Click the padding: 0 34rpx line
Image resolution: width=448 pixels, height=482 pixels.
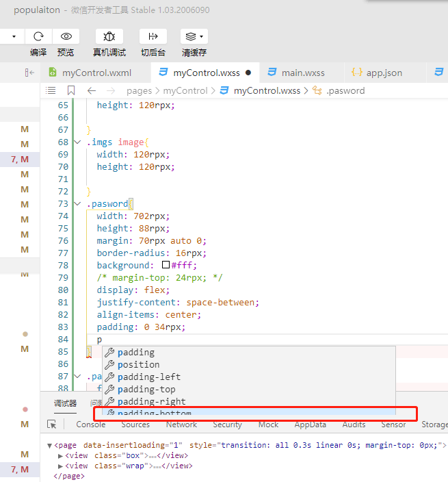142,327
